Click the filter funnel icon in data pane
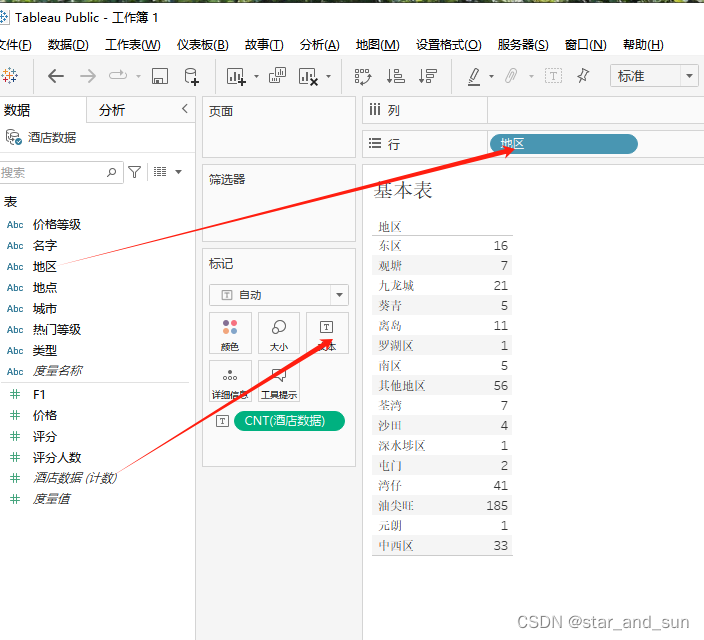Image resolution: width=704 pixels, height=640 pixels. [135, 172]
